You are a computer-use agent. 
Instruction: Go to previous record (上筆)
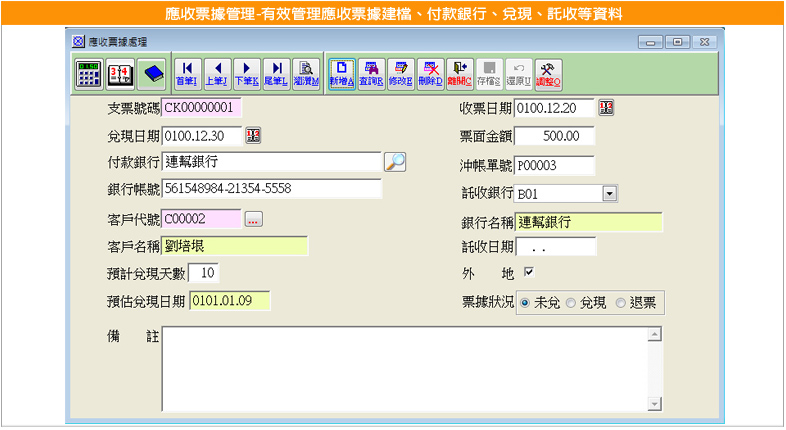[216, 73]
